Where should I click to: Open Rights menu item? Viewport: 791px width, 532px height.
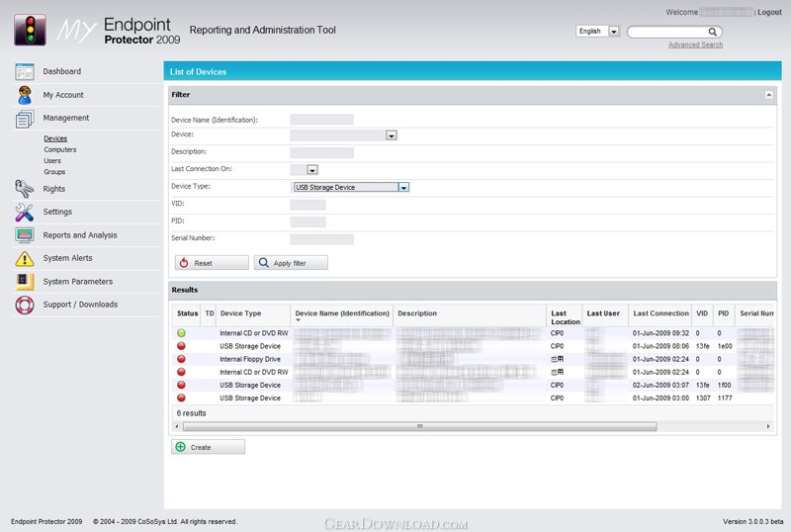click(54, 189)
